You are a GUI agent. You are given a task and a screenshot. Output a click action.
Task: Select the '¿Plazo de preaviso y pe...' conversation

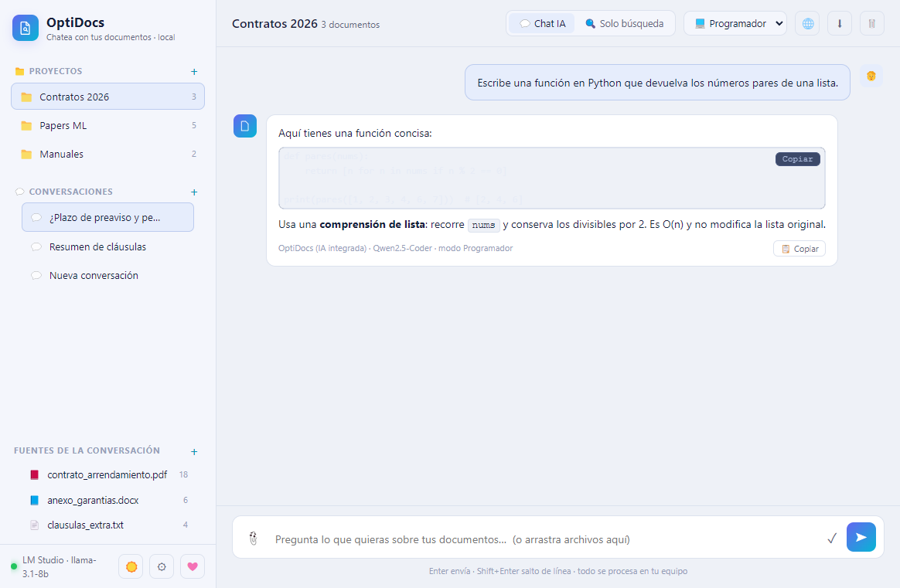coord(108,217)
